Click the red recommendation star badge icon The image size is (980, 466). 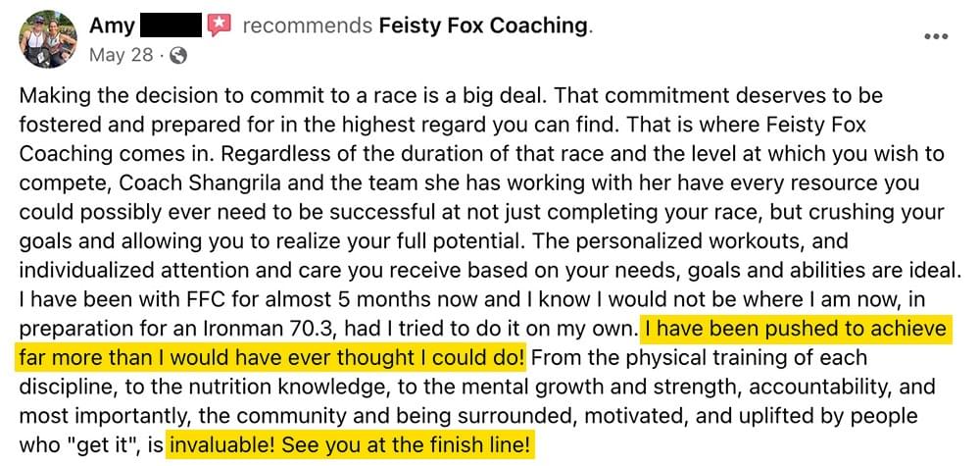pyautogui.click(x=220, y=26)
